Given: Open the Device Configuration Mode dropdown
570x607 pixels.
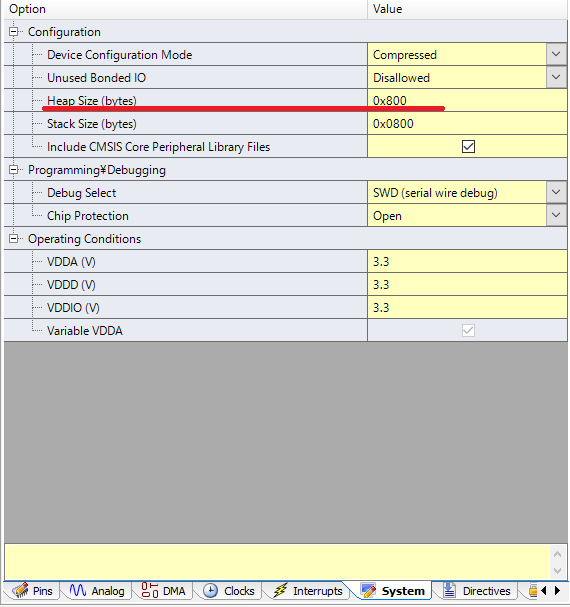Looking at the screenshot, I should [x=556, y=55].
